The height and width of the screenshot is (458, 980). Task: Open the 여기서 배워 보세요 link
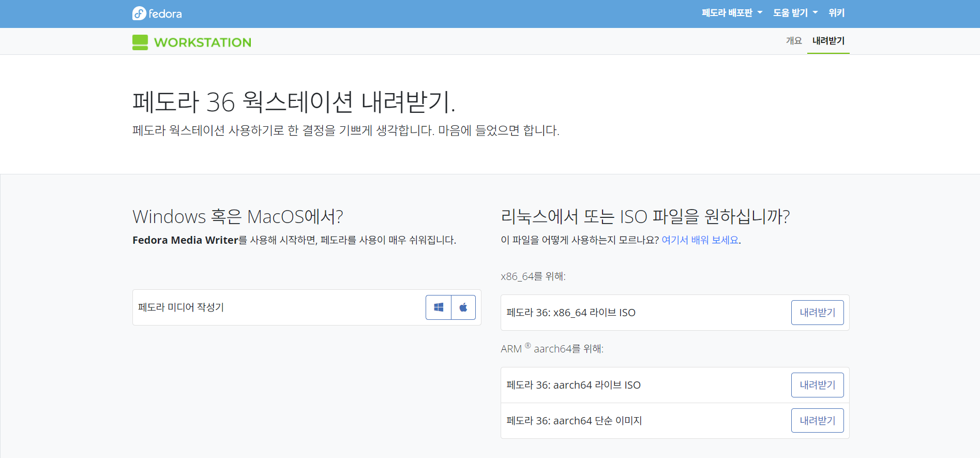(x=700, y=240)
